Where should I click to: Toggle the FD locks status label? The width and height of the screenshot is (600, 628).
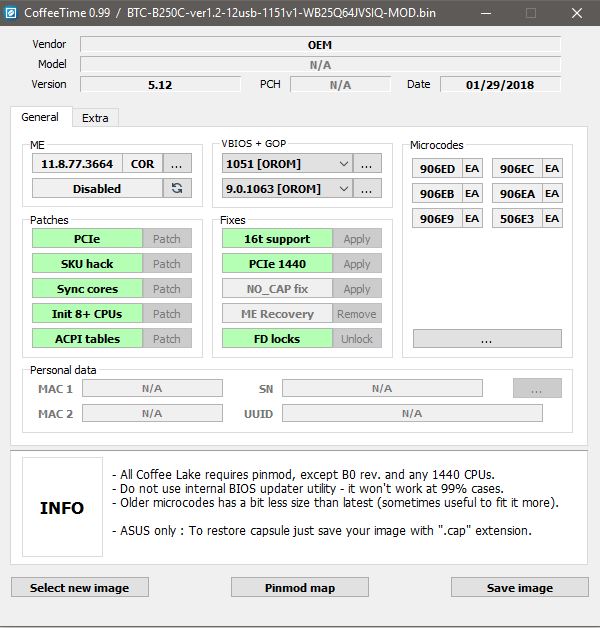pyautogui.click(x=277, y=339)
